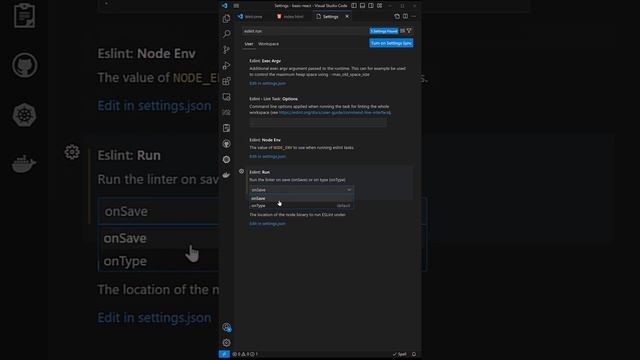
Task: Select the Workspace settings scope tab
Action: click(x=269, y=44)
